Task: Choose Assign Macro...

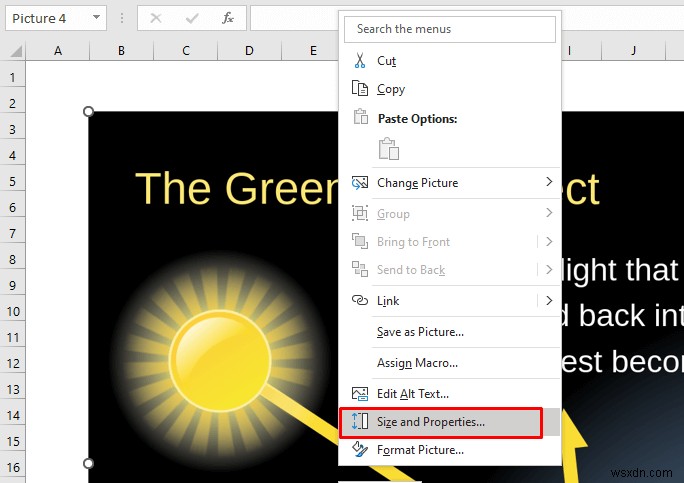Action: pyautogui.click(x=450, y=363)
